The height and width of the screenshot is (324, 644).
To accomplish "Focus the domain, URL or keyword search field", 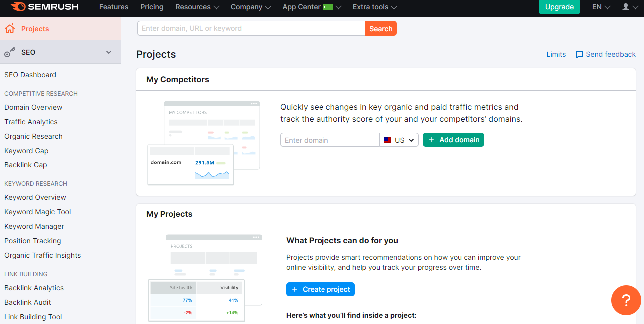I will point(251,29).
